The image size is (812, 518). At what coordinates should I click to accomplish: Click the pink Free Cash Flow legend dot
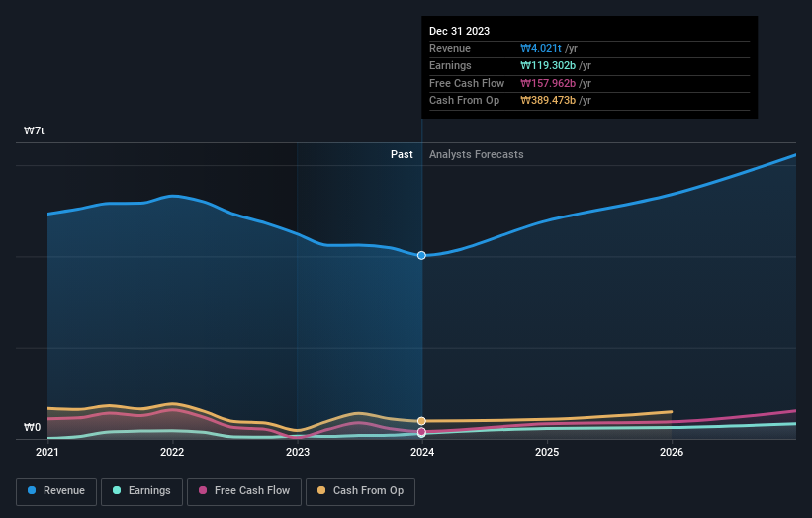tap(203, 490)
